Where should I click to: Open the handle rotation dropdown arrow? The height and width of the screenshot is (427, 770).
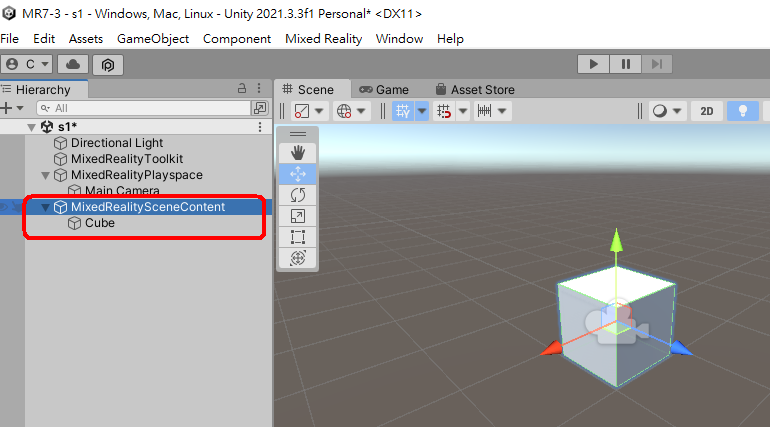[361, 111]
